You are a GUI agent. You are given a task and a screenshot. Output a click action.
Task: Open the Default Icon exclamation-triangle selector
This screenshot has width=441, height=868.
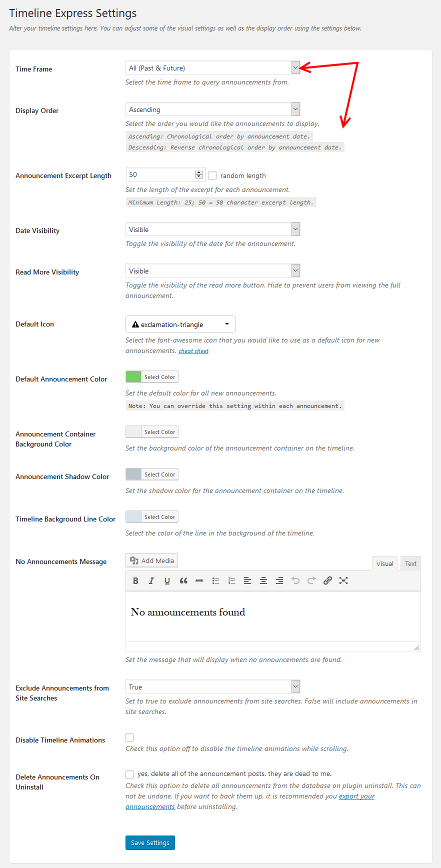(x=180, y=324)
